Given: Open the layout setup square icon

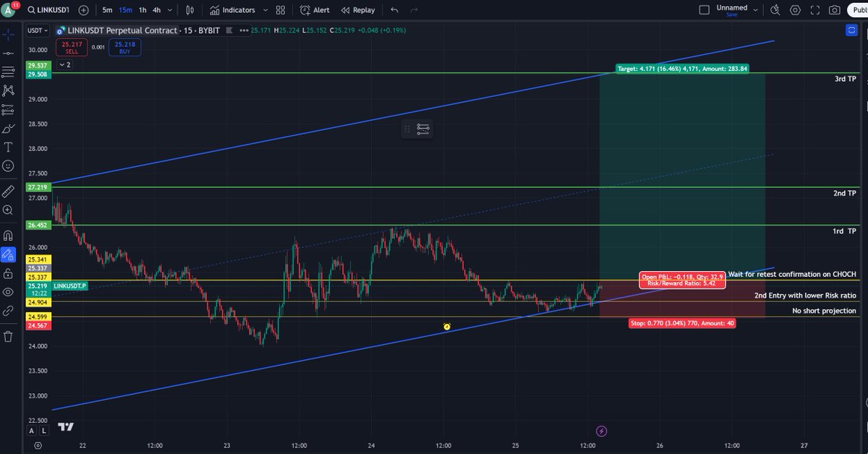Looking at the screenshot, I should point(705,10).
